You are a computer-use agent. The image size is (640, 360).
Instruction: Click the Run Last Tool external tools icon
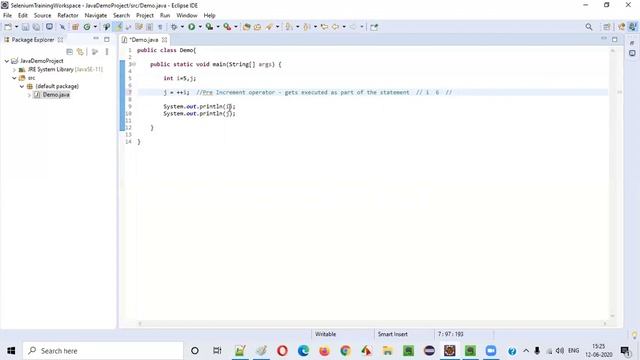227,27
